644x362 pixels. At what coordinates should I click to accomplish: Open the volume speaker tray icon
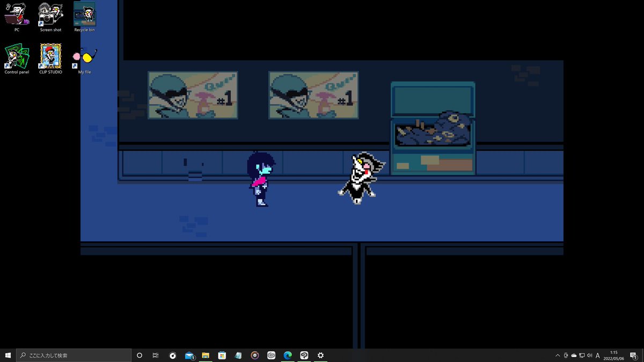[x=590, y=355]
